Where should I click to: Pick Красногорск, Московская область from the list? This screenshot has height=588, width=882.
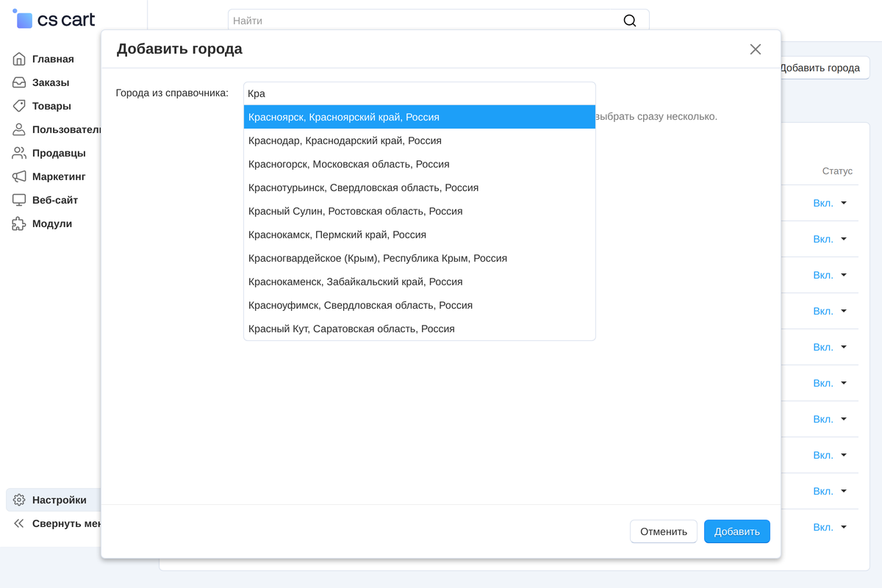click(x=420, y=164)
